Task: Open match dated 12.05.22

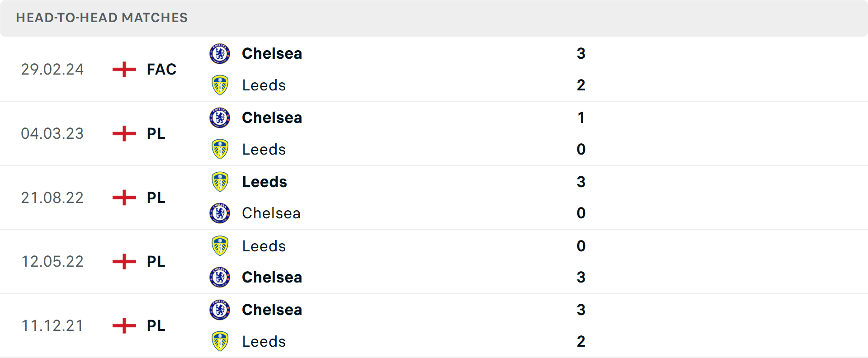Action: coord(52,262)
